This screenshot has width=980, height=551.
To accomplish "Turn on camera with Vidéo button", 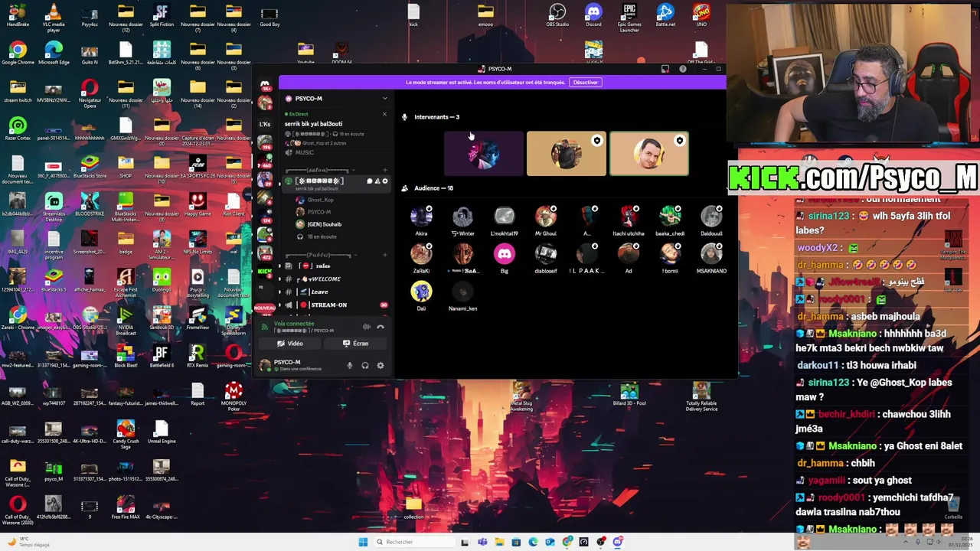I will (x=290, y=344).
